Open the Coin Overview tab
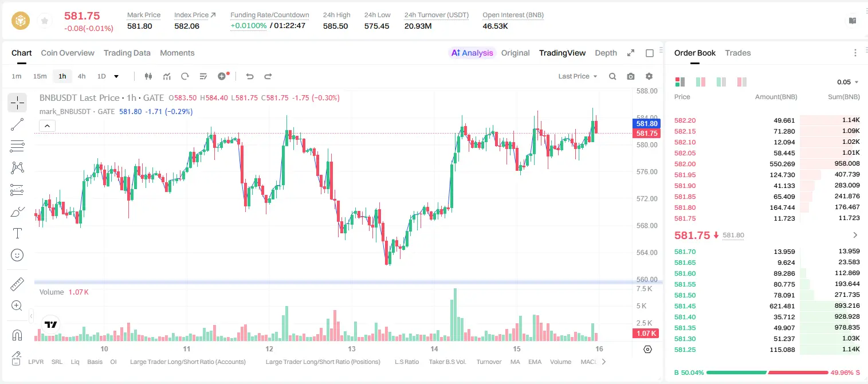 pos(68,53)
